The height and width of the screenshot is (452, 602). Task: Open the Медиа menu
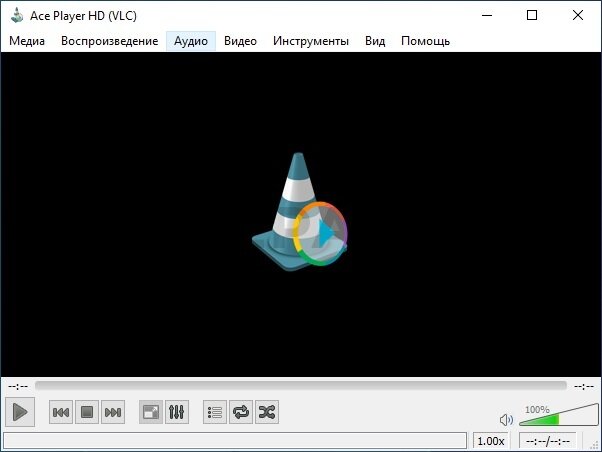tap(27, 41)
